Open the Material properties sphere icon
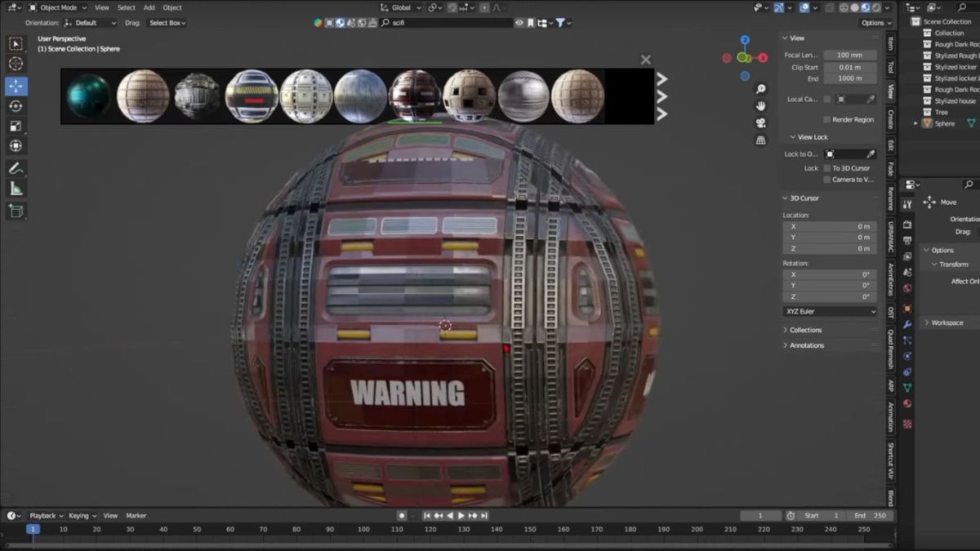980x551 pixels. click(907, 404)
